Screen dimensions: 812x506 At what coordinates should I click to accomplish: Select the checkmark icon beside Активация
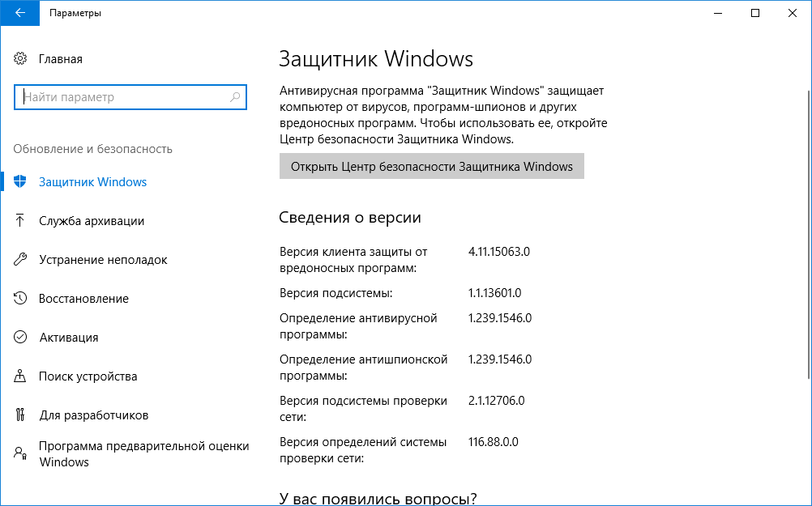tap(20, 337)
